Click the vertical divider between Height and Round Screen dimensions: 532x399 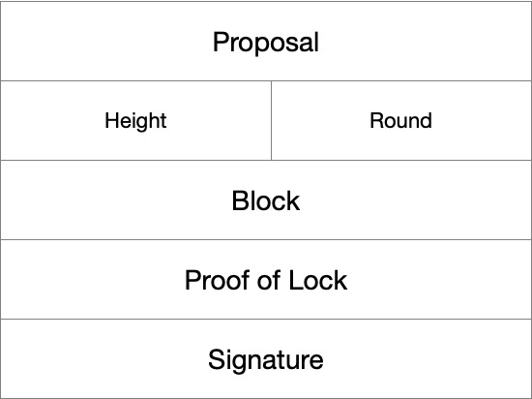272,120
